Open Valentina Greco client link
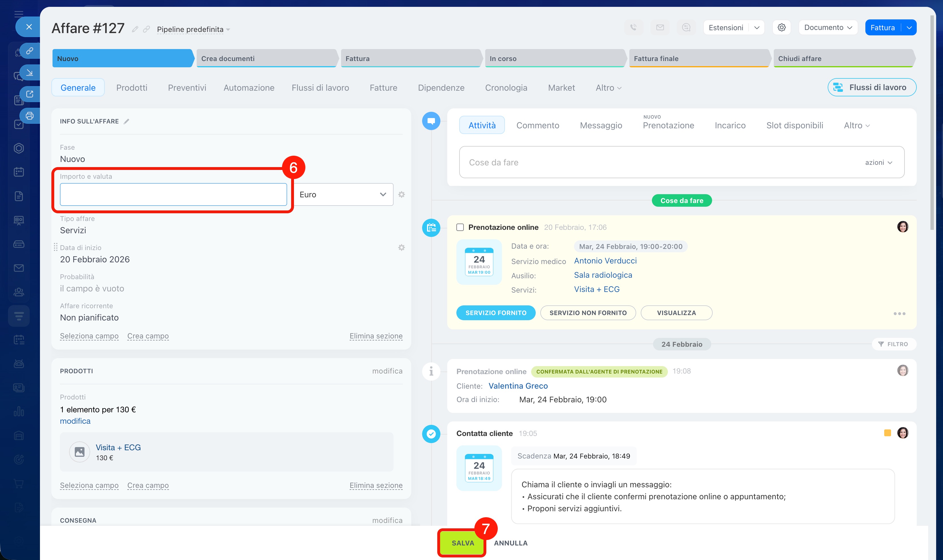943x560 pixels. coord(518,386)
